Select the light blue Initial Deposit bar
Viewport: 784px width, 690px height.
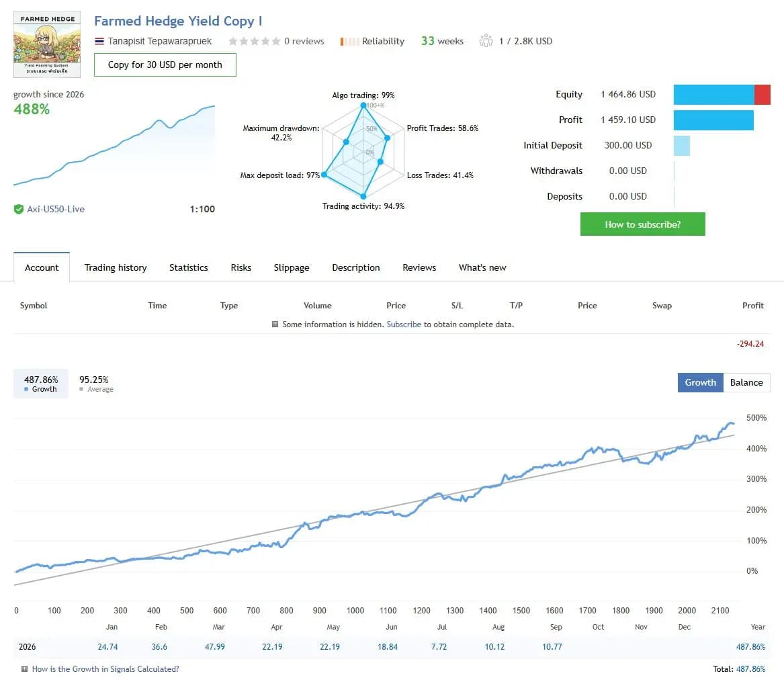681,146
